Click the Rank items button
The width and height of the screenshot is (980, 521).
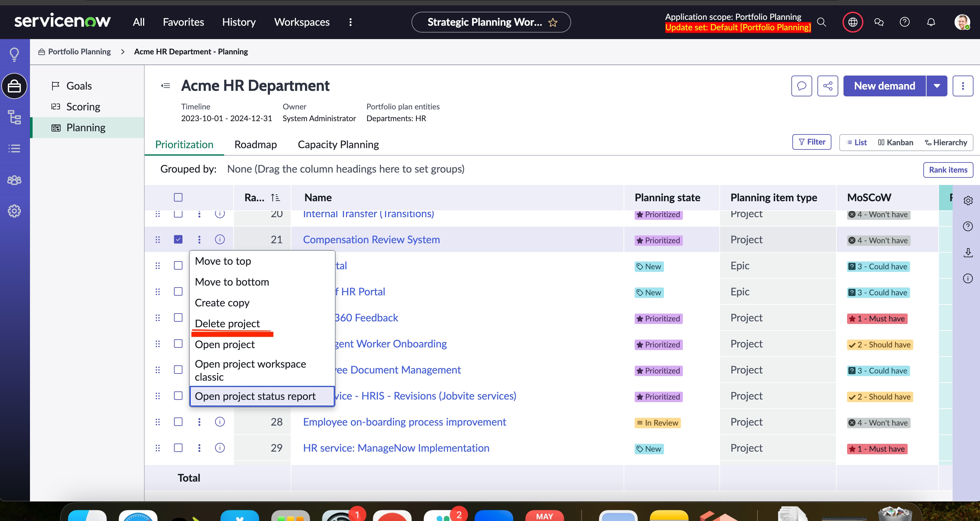coord(948,170)
